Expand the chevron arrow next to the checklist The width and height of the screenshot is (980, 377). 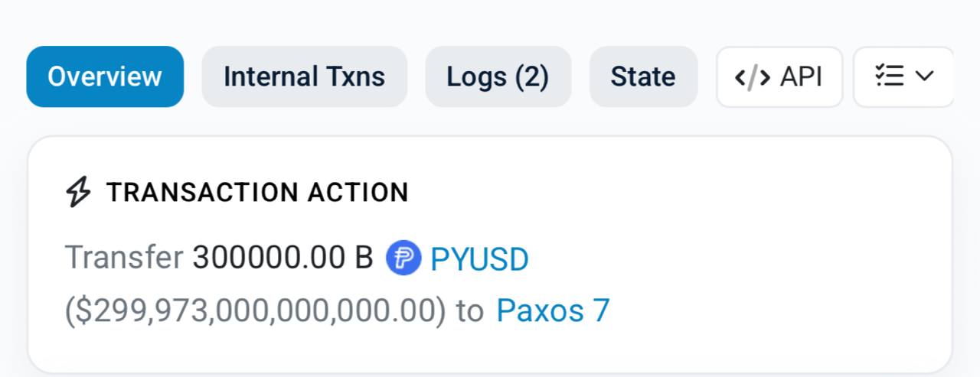tap(925, 76)
